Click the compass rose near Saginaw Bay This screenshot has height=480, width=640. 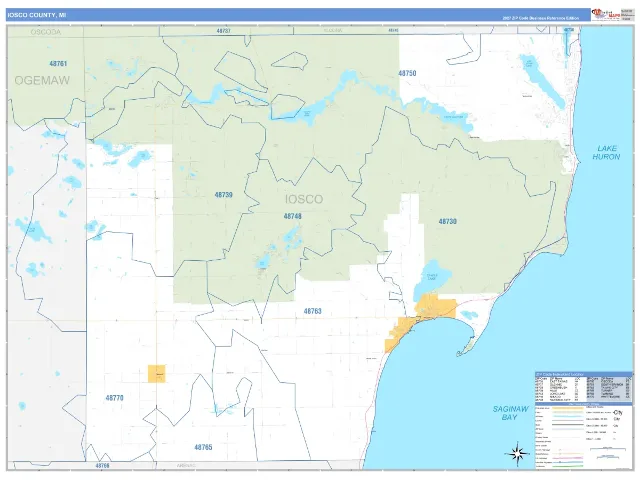coord(517,453)
